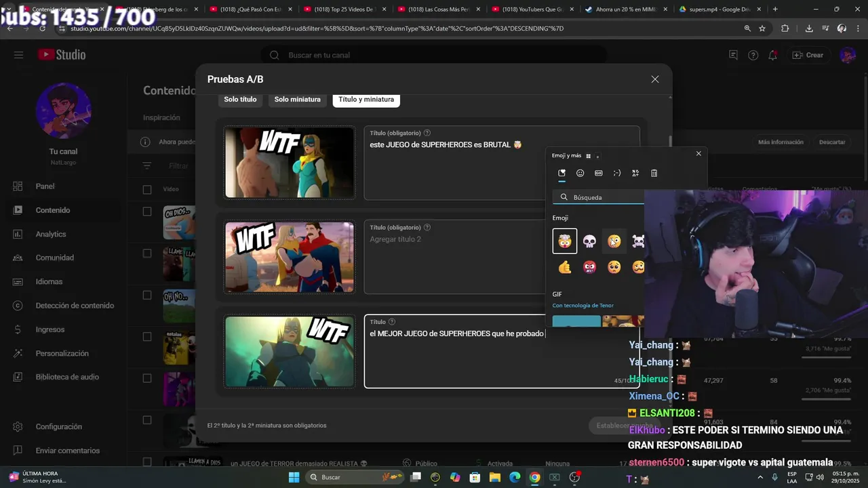
Task: Click the Buscar en tu canal search box
Action: [434, 55]
